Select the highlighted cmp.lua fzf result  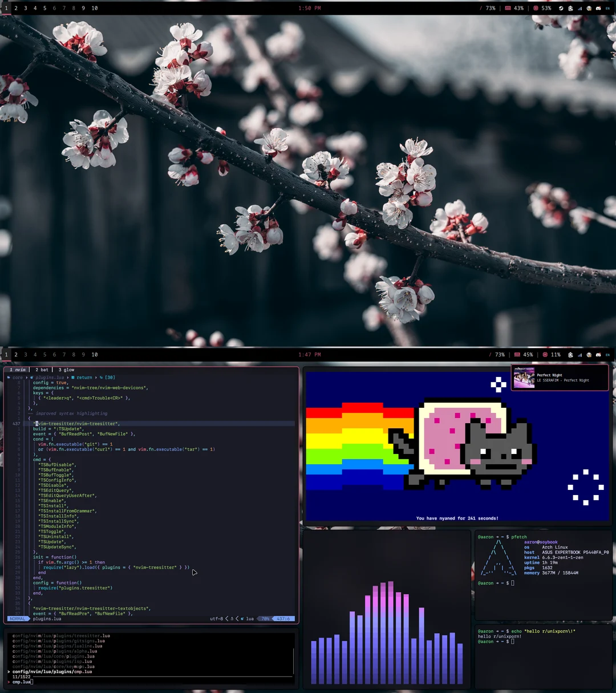tap(51, 672)
